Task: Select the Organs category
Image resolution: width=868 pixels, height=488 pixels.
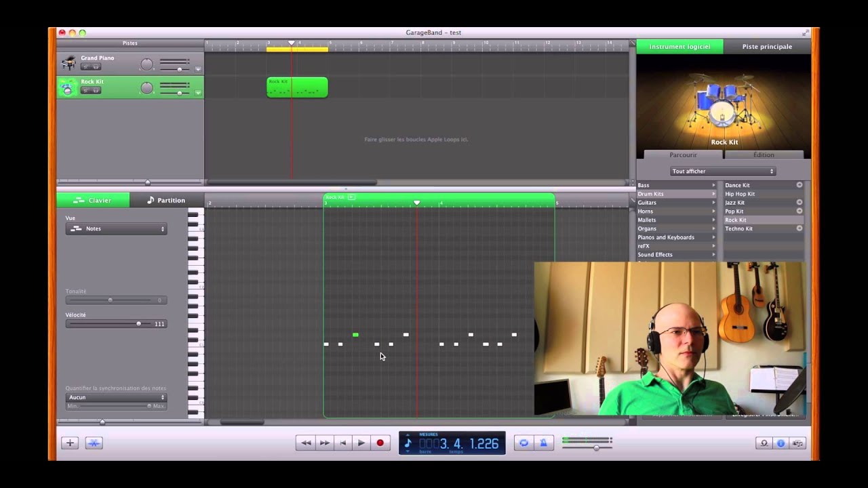Action: (x=676, y=228)
